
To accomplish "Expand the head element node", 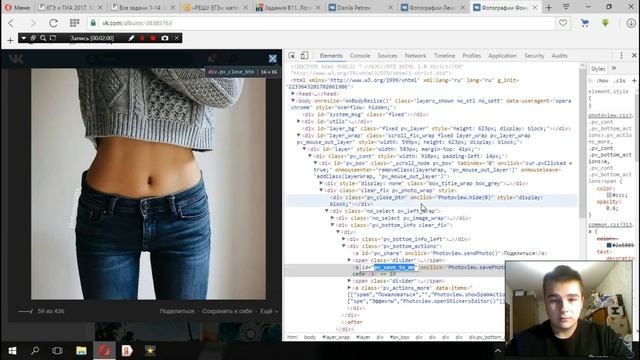I will 293,94.
